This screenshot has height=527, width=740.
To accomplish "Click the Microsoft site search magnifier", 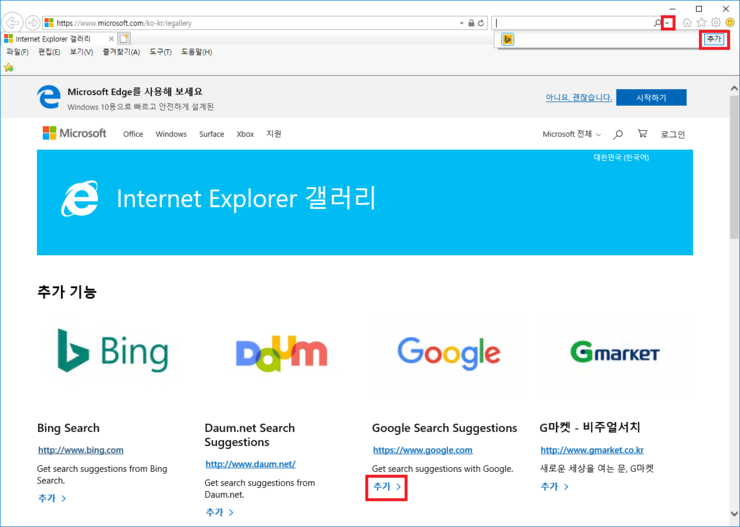I will coord(618,134).
